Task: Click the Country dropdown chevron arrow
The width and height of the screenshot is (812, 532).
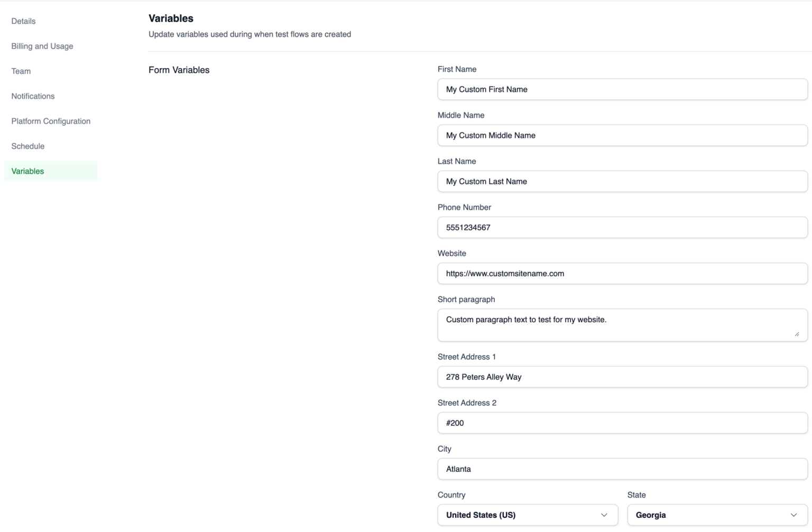Action: (603, 515)
